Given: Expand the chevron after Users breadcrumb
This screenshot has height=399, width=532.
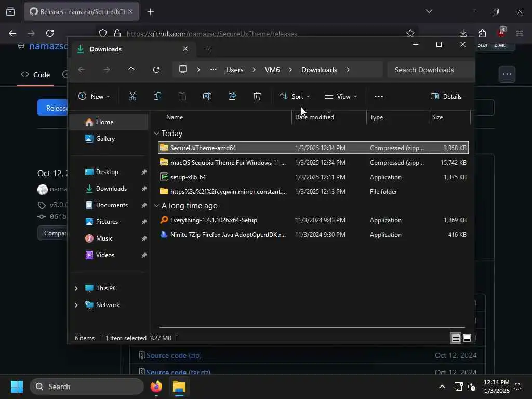Looking at the screenshot, I should pos(254,70).
